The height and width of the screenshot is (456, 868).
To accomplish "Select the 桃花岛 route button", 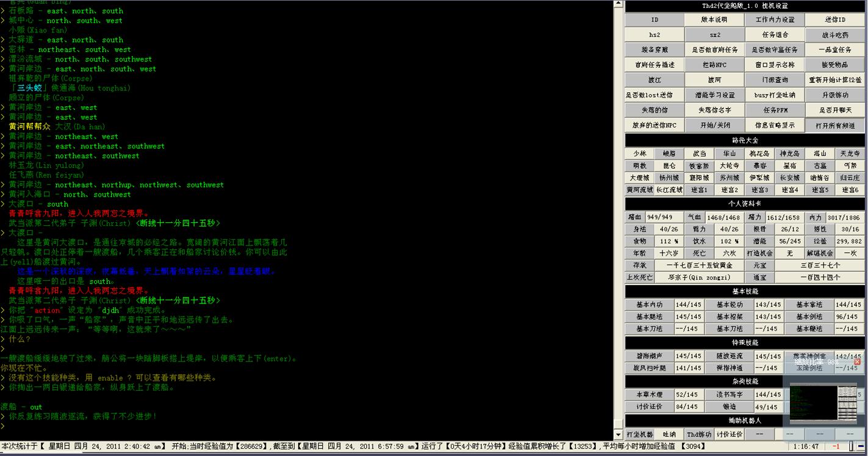I will 759,154.
